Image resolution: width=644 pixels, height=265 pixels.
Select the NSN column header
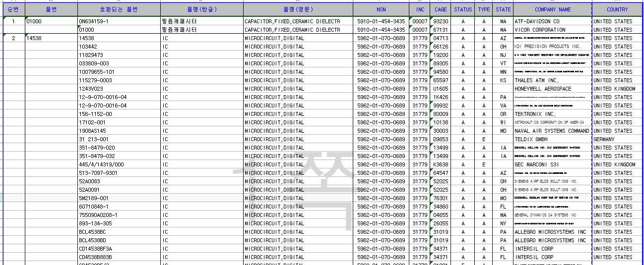coord(381,9)
